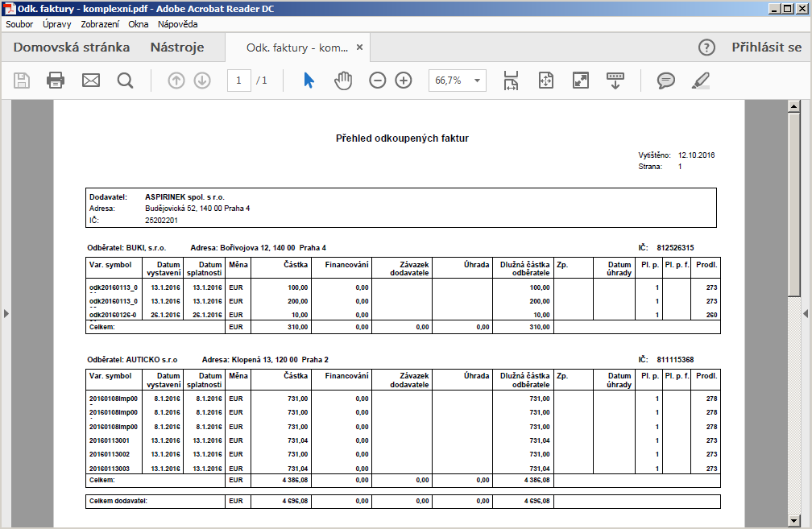Click the IČ value 811115368
Image resolution: width=812 pixels, height=529 pixels.
[675, 360]
